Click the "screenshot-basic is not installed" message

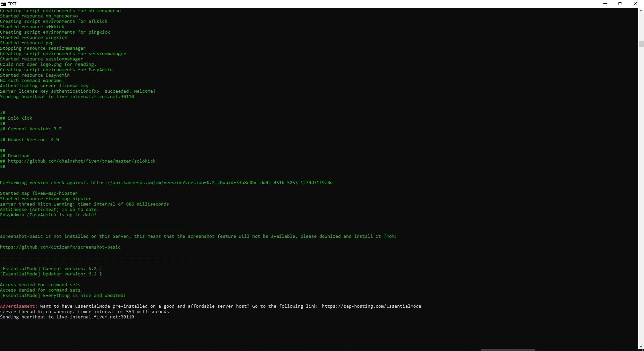coord(199,236)
